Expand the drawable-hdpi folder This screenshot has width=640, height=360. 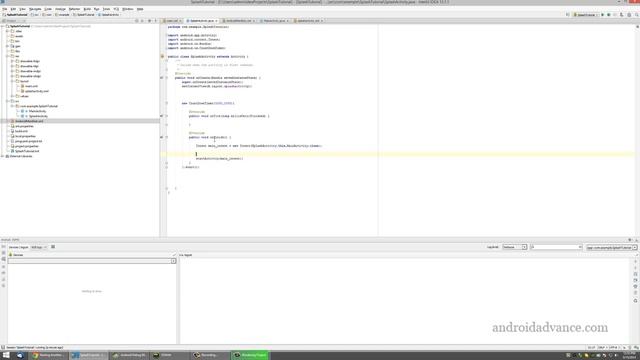tap(13, 61)
